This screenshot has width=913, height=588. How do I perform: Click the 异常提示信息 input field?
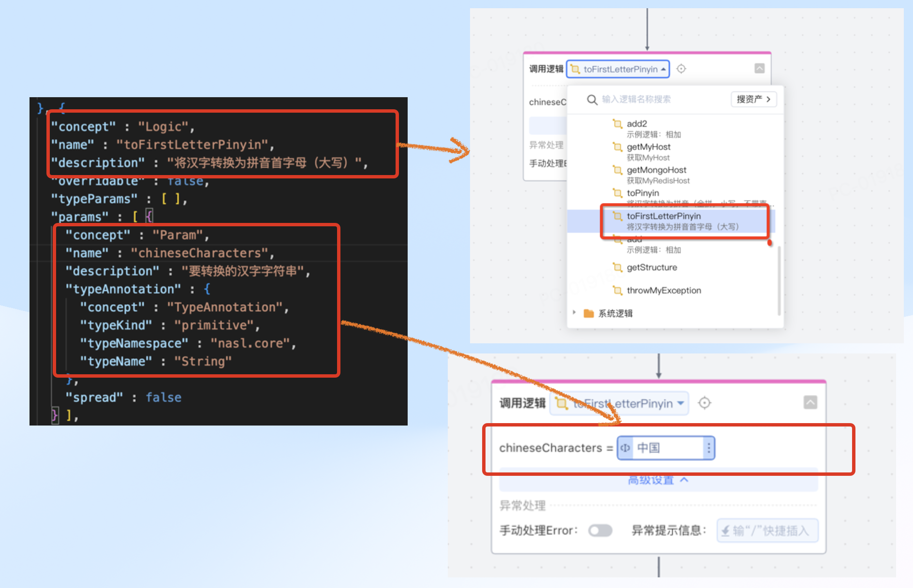(x=767, y=530)
